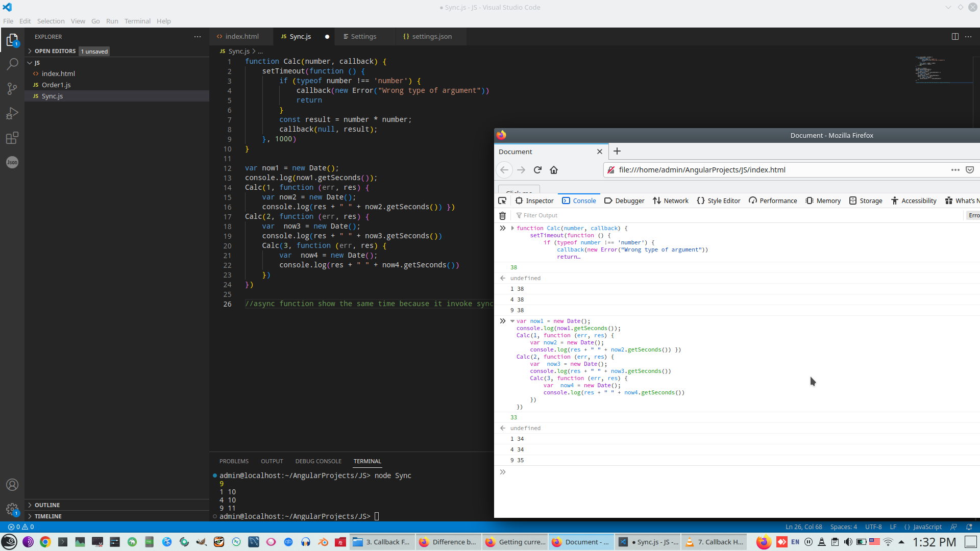This screenshot has width=980, height=551.
Task: Open Order1.js in the Explorer
Action: point(56,85)
